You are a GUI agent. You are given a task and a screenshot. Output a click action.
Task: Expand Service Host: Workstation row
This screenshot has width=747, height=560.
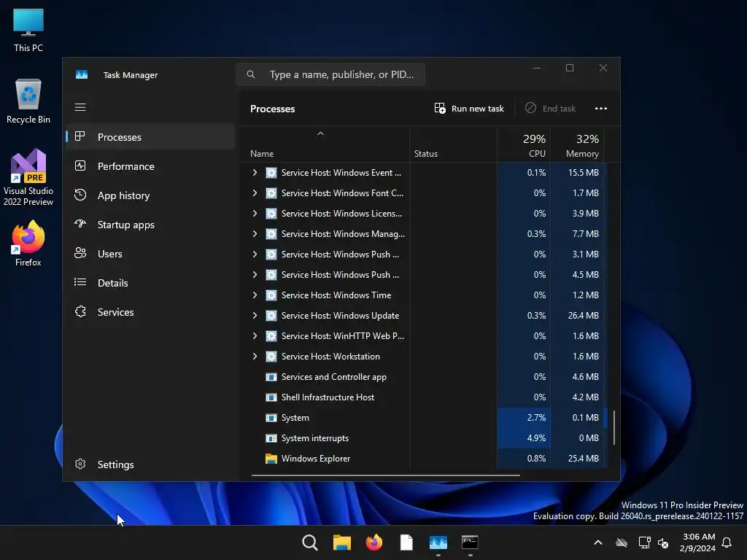coord(255,356)
